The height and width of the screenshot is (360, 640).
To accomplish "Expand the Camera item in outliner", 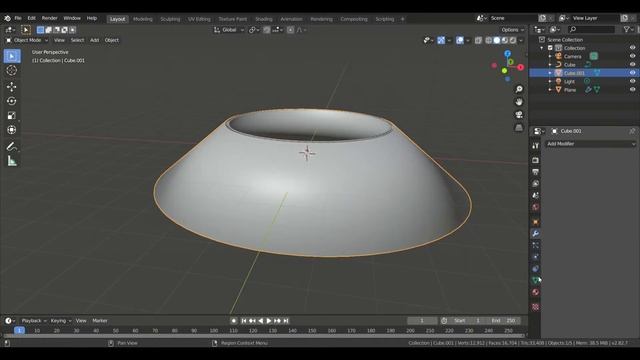I will coord(550,56).
